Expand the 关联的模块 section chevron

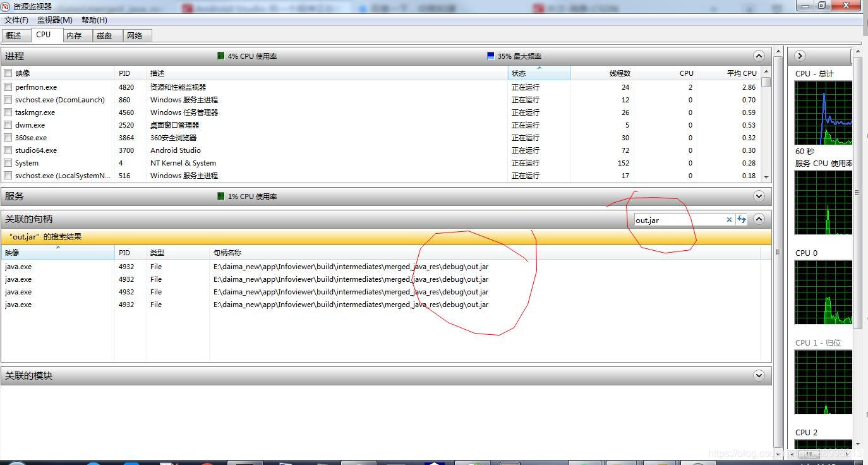tap(759, 376)
